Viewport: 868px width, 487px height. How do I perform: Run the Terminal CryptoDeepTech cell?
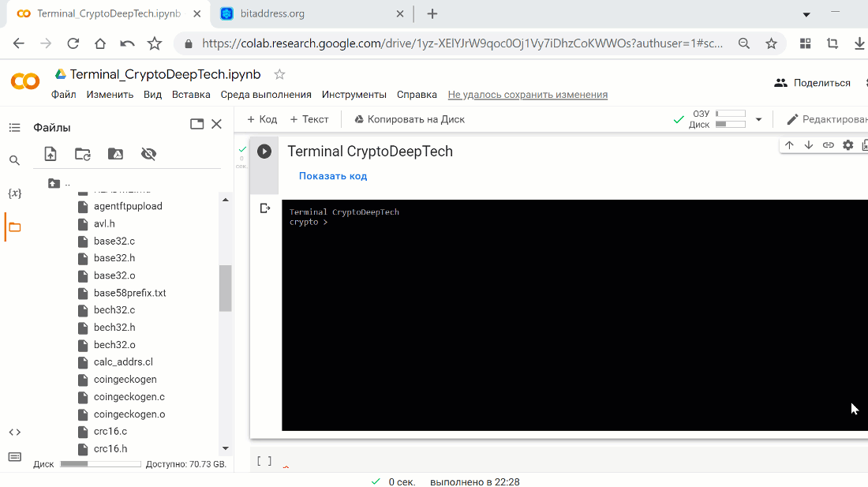[264, 151]
